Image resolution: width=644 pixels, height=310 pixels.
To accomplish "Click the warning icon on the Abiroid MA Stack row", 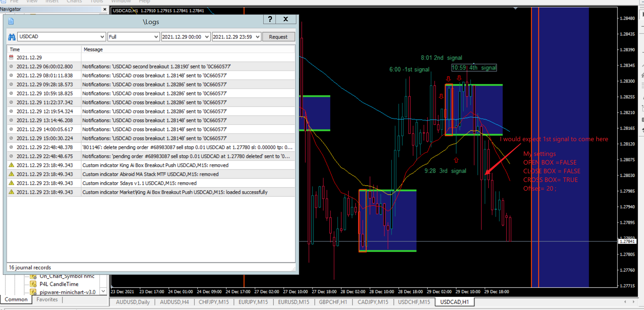I will click(x=11, y=174).
